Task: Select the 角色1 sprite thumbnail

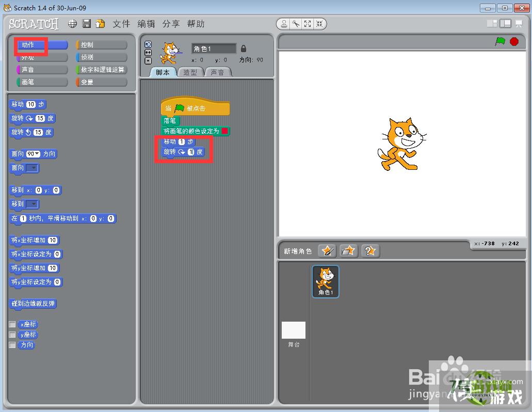Action: point(326,281)
